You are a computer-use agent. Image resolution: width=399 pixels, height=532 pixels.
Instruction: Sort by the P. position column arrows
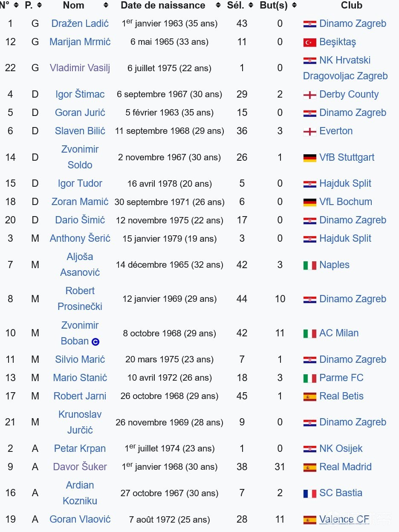39,6
